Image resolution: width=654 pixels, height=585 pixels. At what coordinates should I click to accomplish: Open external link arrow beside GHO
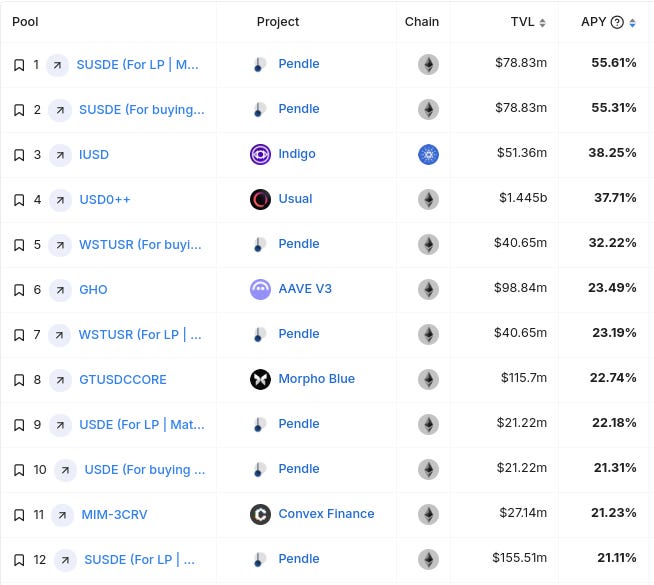tap(60, 290)
